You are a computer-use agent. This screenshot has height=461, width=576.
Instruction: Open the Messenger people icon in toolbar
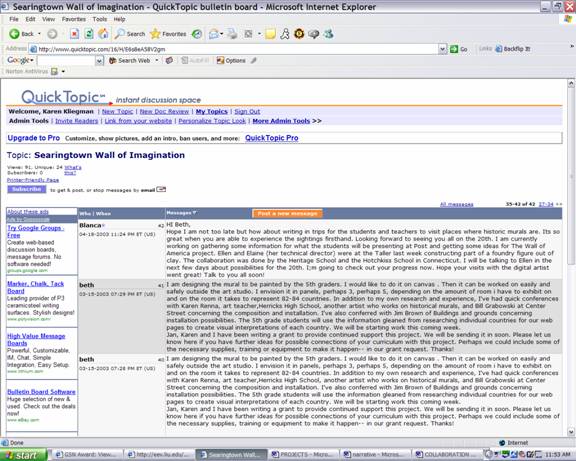coord(328,34)
